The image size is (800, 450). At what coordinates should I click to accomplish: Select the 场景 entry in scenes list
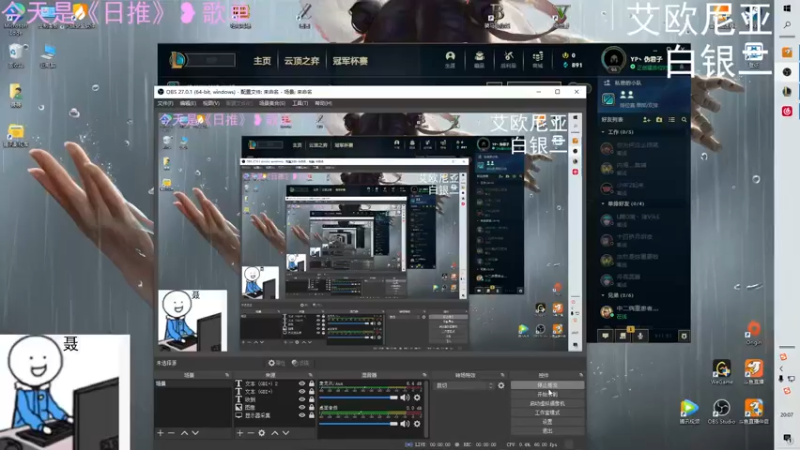tap(193, 384)
